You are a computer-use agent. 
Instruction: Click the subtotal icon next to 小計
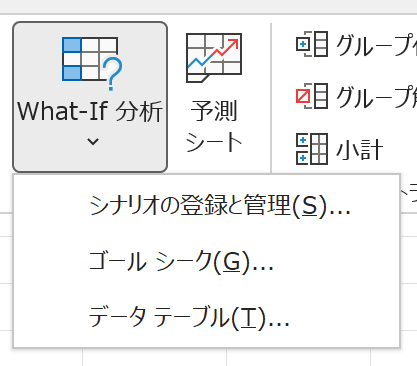coord(312,149)
